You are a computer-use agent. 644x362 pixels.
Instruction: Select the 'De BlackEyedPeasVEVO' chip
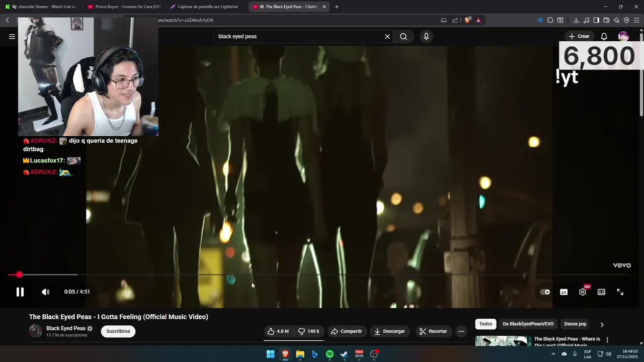click(x=528, y=324)
